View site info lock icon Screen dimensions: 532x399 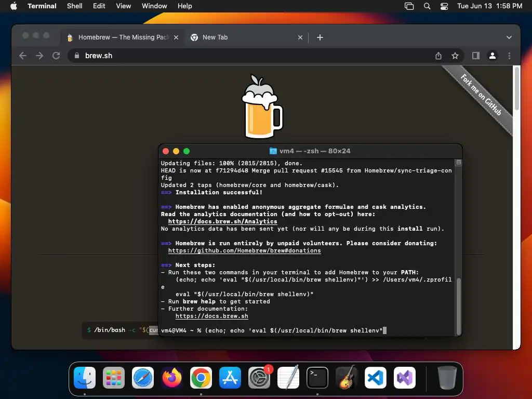(77, 56)
